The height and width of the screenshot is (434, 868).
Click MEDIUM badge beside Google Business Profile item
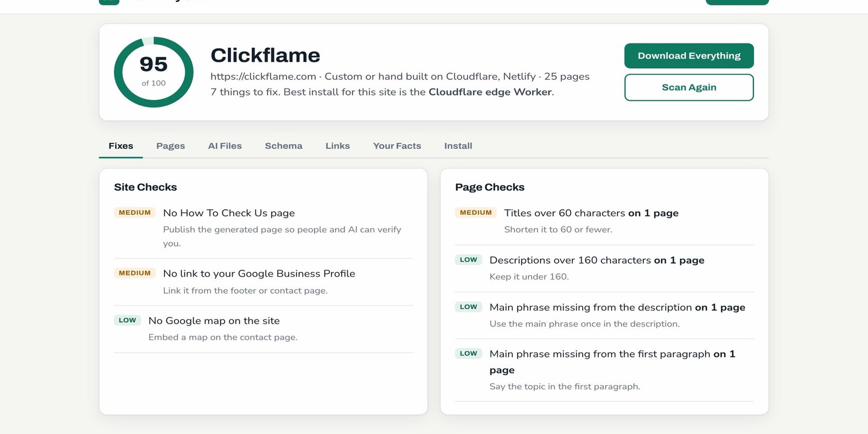click(135, 273)
